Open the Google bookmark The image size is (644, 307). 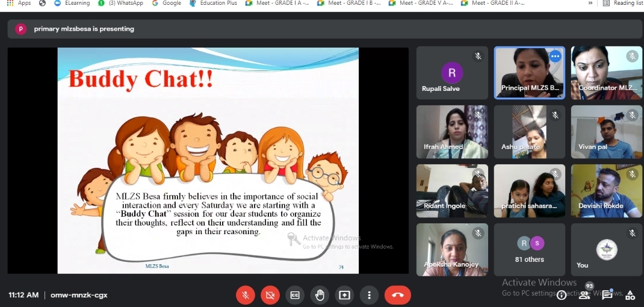pyautogui.click(x=166, y=3)
